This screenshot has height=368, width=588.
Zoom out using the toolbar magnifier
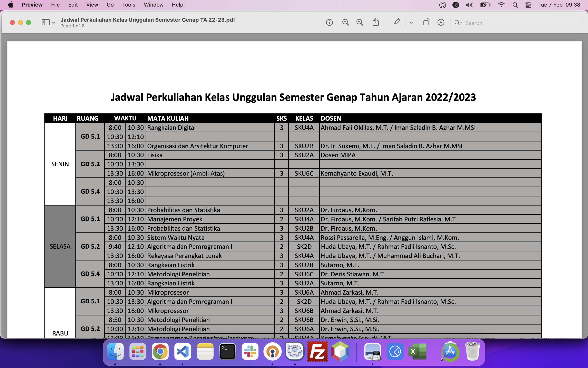(345, 23)
